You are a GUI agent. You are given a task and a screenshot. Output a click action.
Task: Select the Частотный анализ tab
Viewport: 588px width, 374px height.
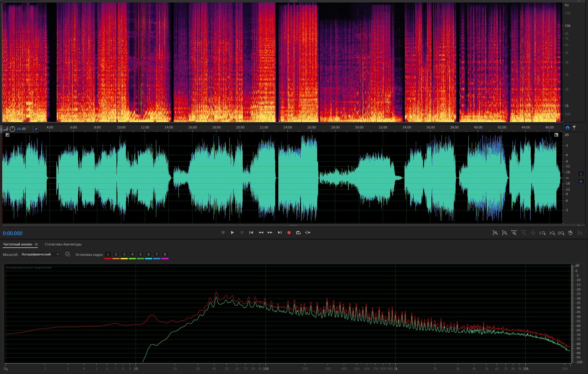click(x=18, y=244)
